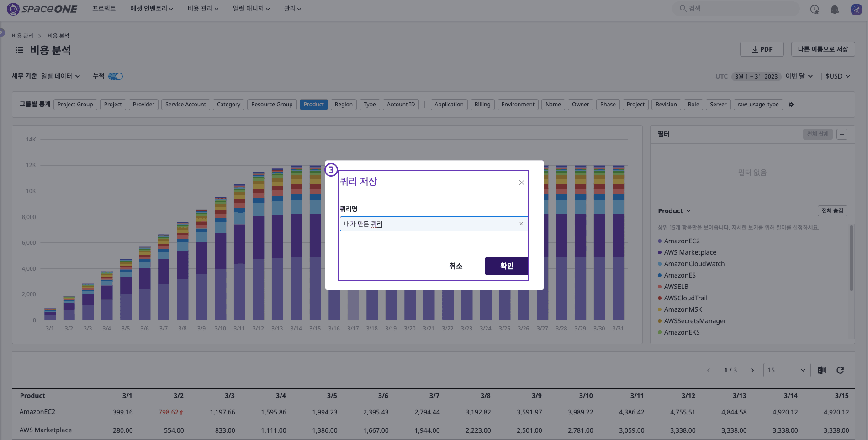Open recent activity icon beside bell
This screenshot has height=440, width=868.
coord(815,9)
